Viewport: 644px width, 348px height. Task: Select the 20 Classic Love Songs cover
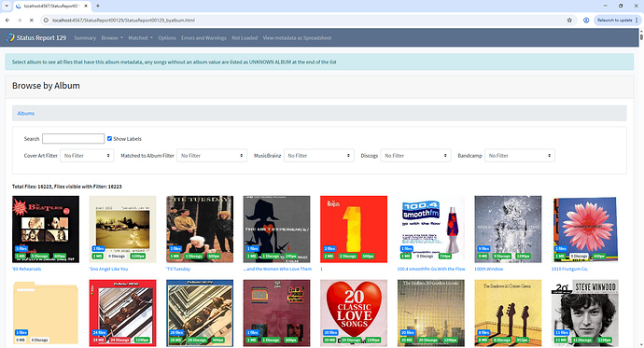point(354,313)
